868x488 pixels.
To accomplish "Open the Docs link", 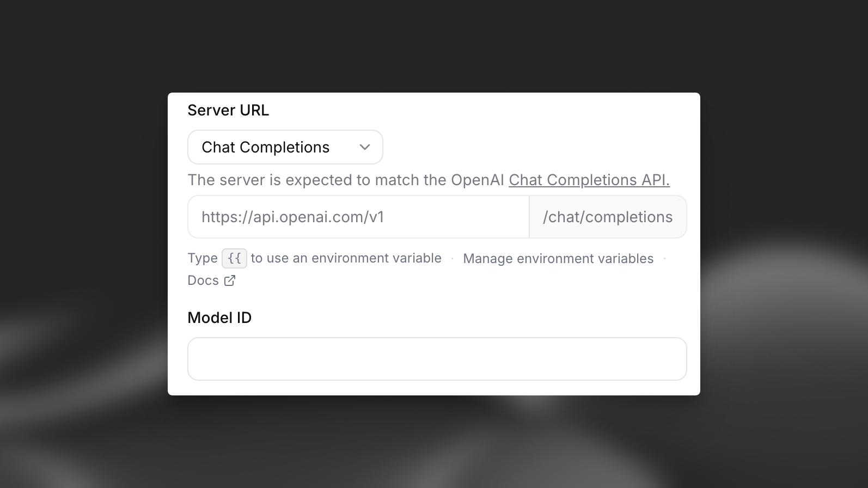I will [x=203, y=280].
